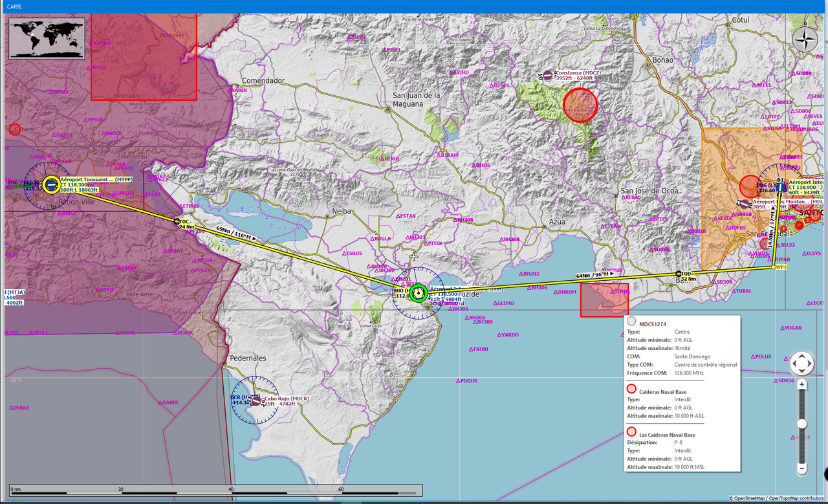
Task: Select the ESROS waypoint triangle
Action: click(343, 253)
